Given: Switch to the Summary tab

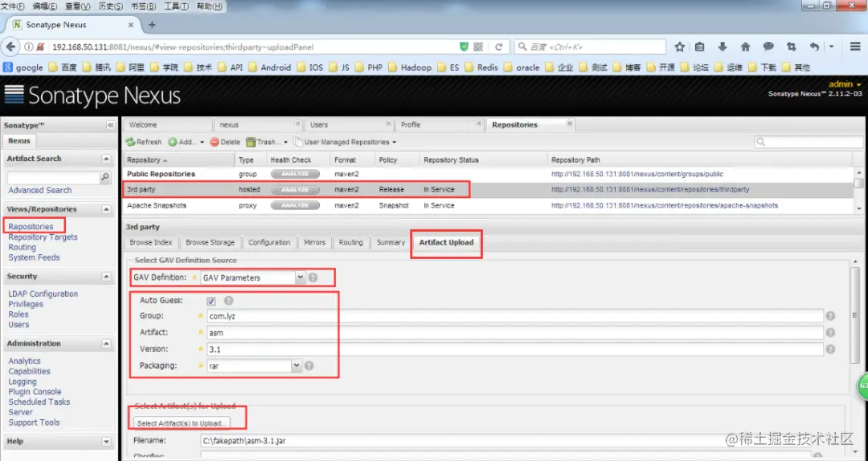Looking at the screenshot, I should click(x=391, y=243).
